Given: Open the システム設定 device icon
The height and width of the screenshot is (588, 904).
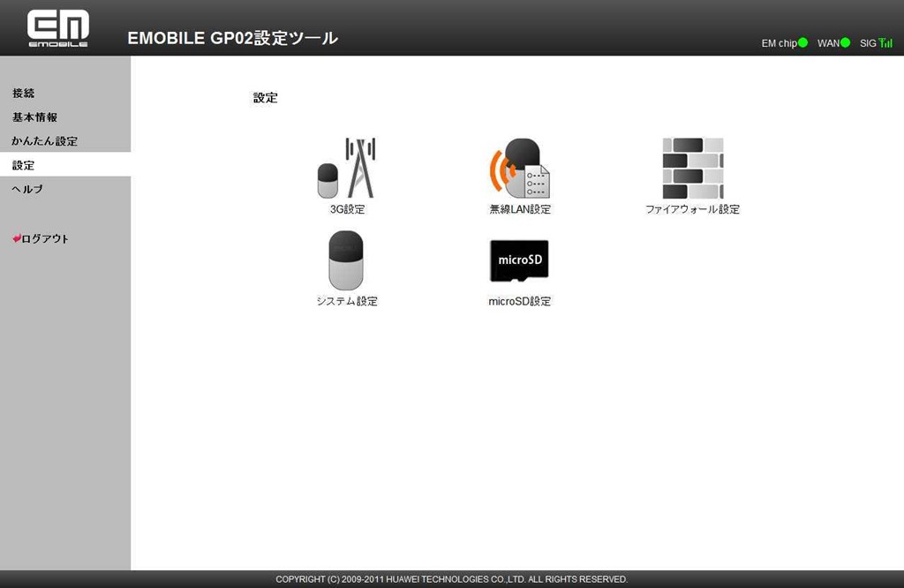Looking at the screenshot, I should [x=346, y=260].
